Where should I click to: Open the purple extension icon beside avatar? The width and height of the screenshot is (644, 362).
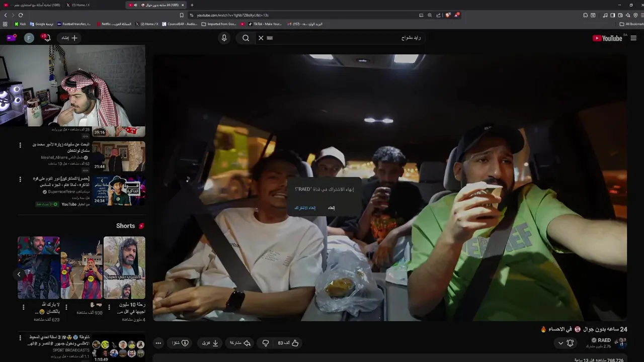[11, 38]
